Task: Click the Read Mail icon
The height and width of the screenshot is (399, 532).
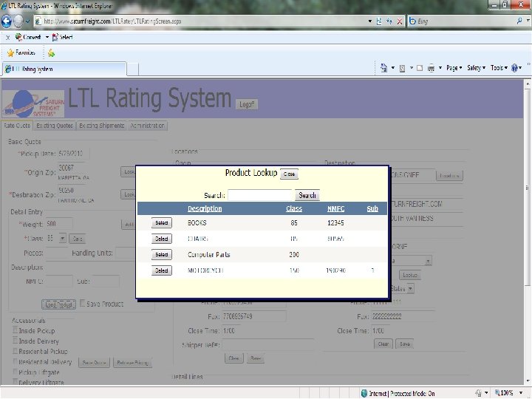Action: pyautogui.click(x=420, y=68)
